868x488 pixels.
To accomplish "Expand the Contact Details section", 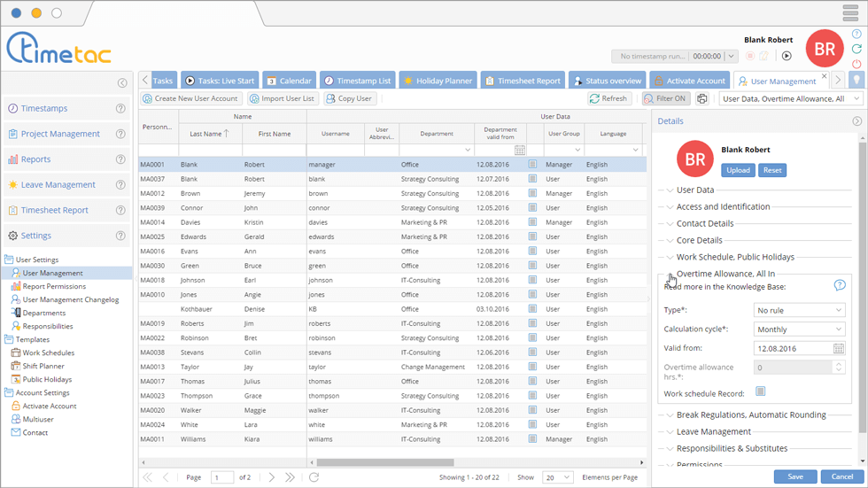I will point(704,223).
